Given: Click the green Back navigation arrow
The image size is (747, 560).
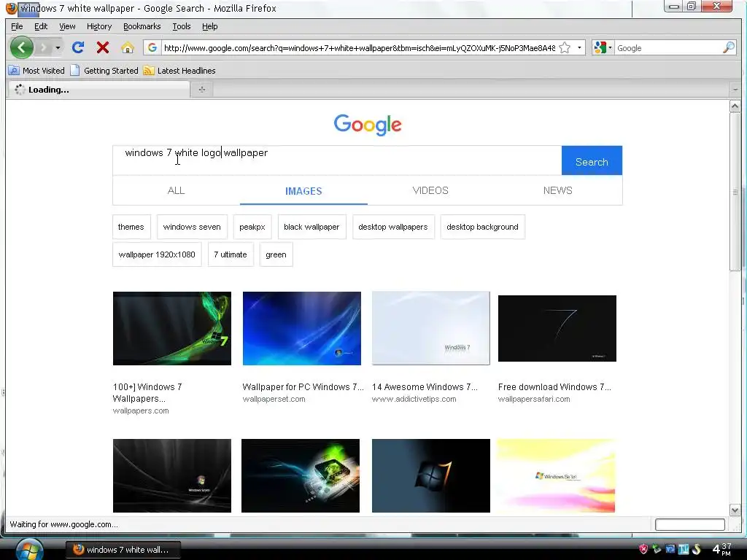Looking at the screenshot, I should pos(21,47).
